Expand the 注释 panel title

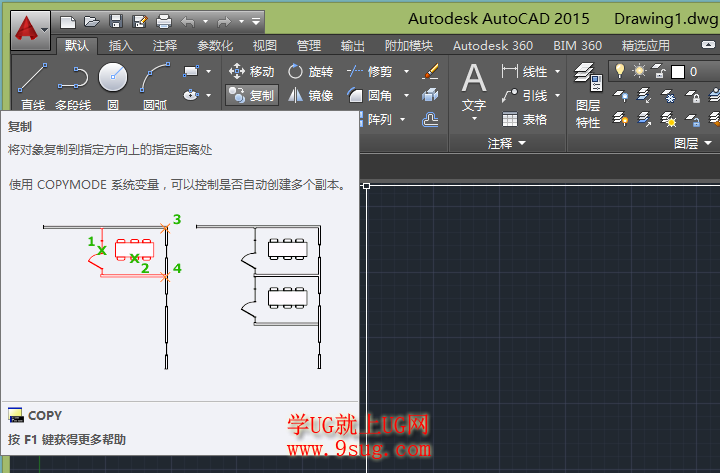tap(506, 144)
